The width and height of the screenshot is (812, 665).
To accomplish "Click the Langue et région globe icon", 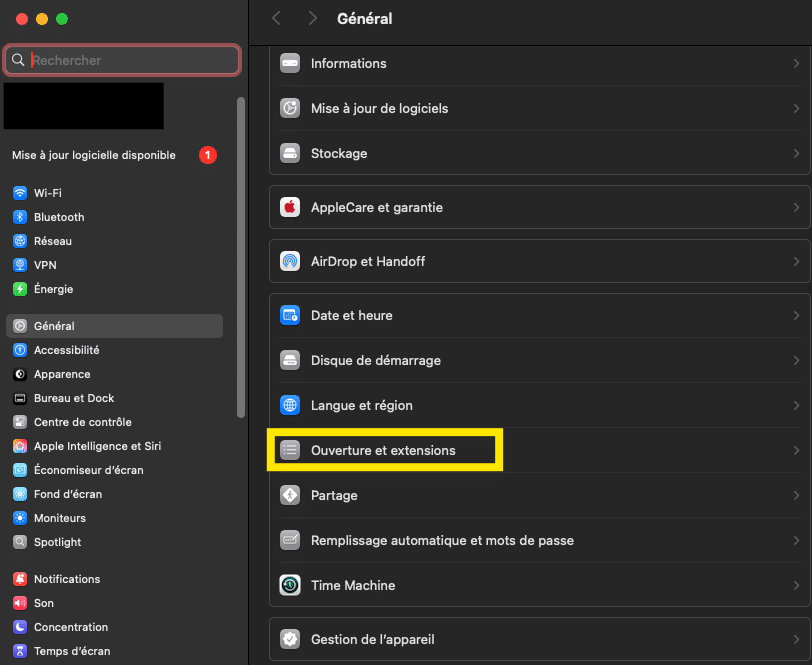I will pos(290,405).
